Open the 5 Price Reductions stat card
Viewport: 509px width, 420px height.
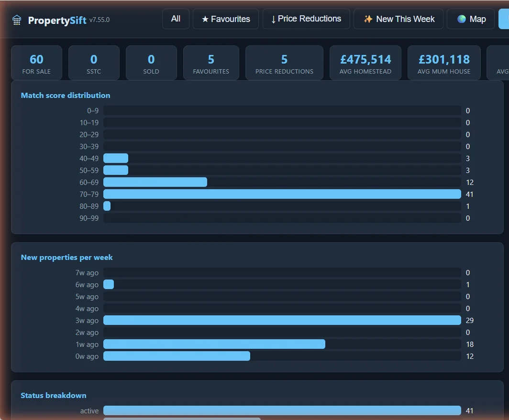(284, 63)
